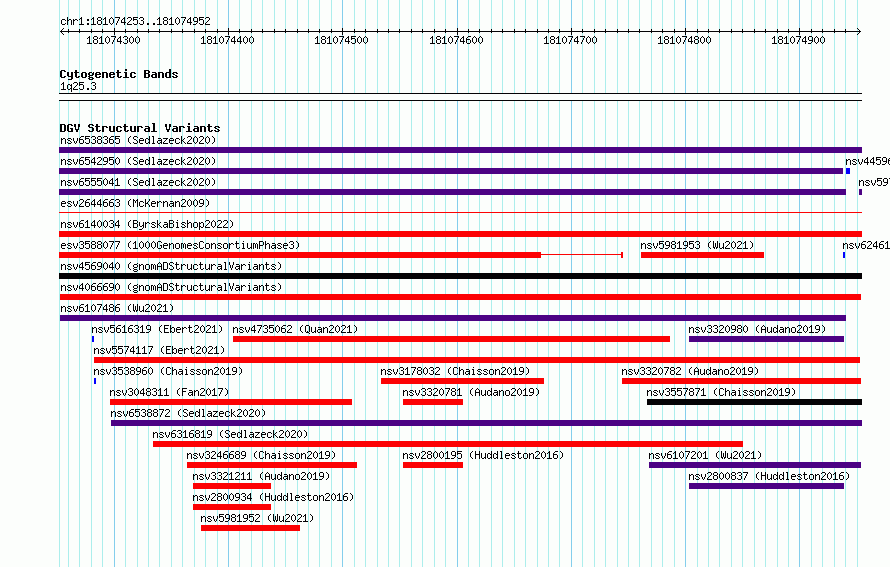Open nsv6538872 (Sedlazeck2020) label
The width and height of the screenshot is (890, 567).
point(188,413)
